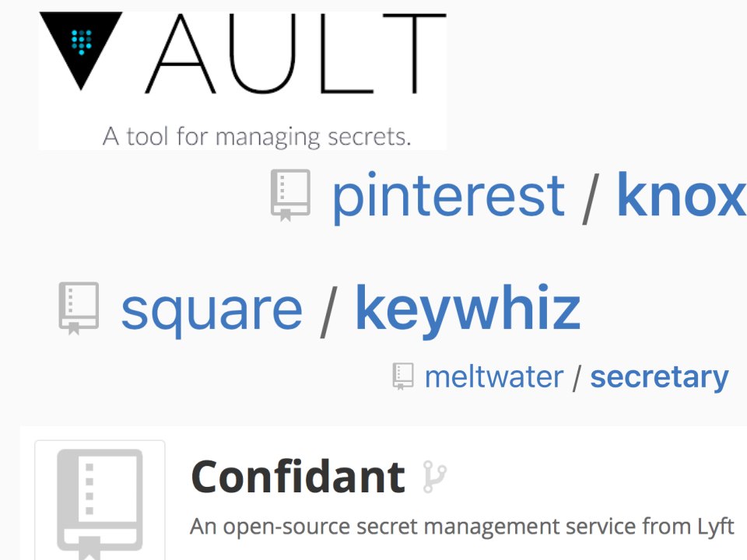Click the repository book icon beside square

[79, 309]
